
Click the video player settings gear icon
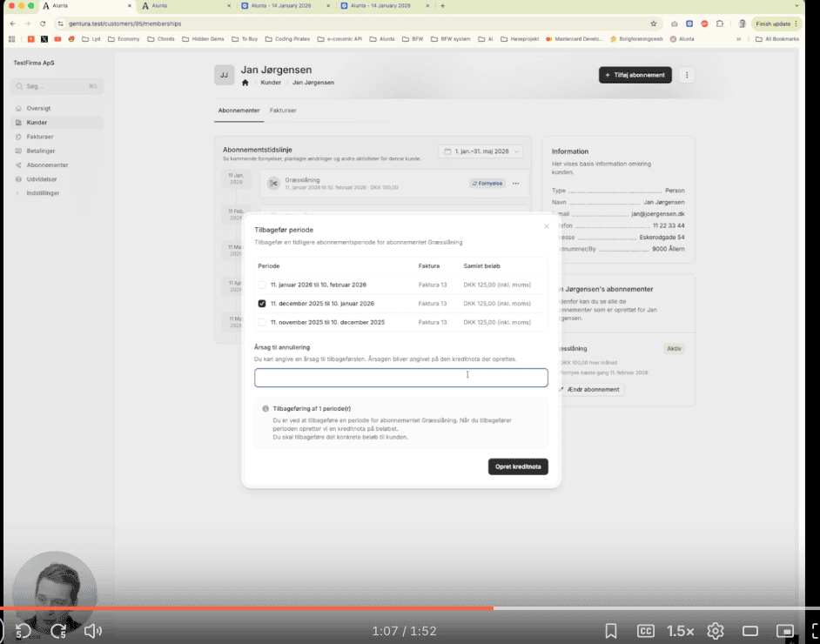click(x=716, y=631)
